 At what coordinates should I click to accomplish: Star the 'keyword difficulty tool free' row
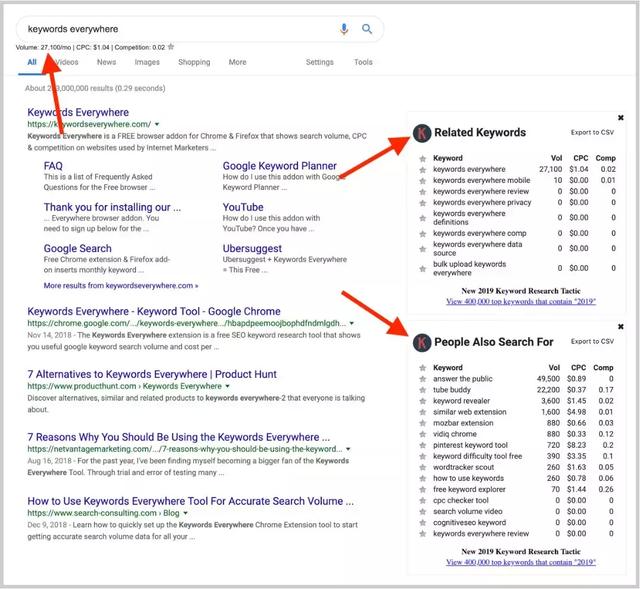(x=422, y=456)
